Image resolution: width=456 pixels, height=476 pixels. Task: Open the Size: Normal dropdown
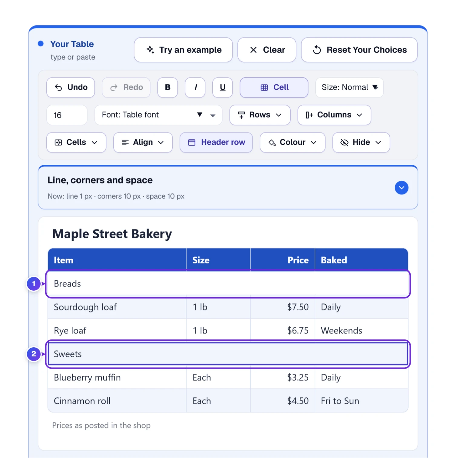pos(349,88)
